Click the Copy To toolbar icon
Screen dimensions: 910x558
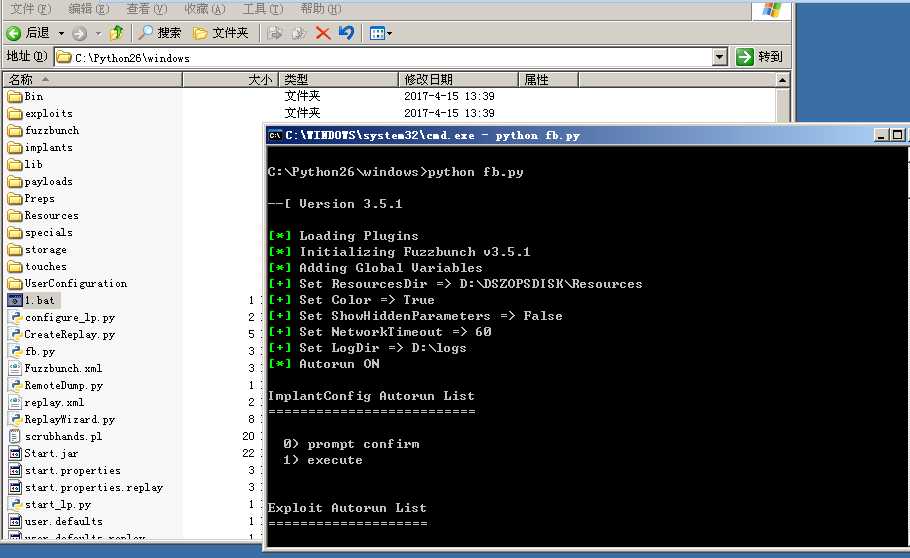tap(298, 33)
